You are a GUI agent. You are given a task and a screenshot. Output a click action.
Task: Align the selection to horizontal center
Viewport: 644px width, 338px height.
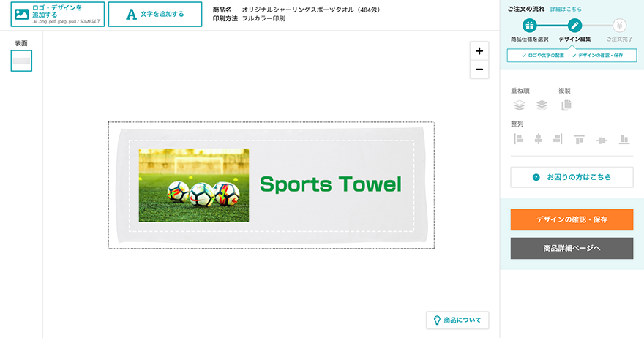pyautogui.click(x=538, y=139)
